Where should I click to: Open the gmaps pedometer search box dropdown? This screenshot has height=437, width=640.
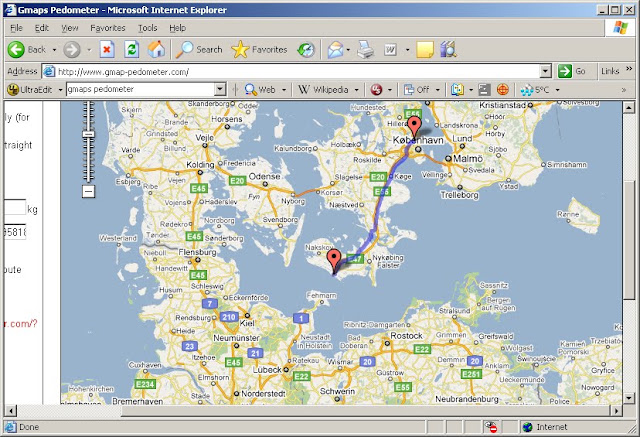220,89
